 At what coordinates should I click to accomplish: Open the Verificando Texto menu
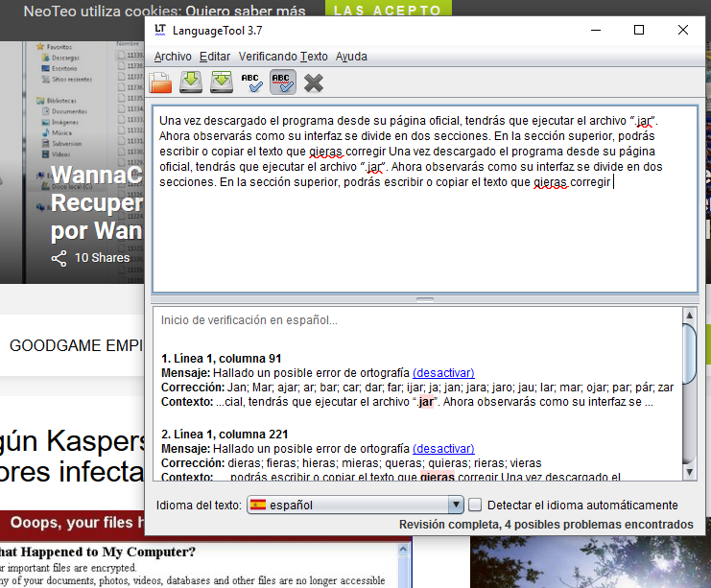[x=283, y=57]
